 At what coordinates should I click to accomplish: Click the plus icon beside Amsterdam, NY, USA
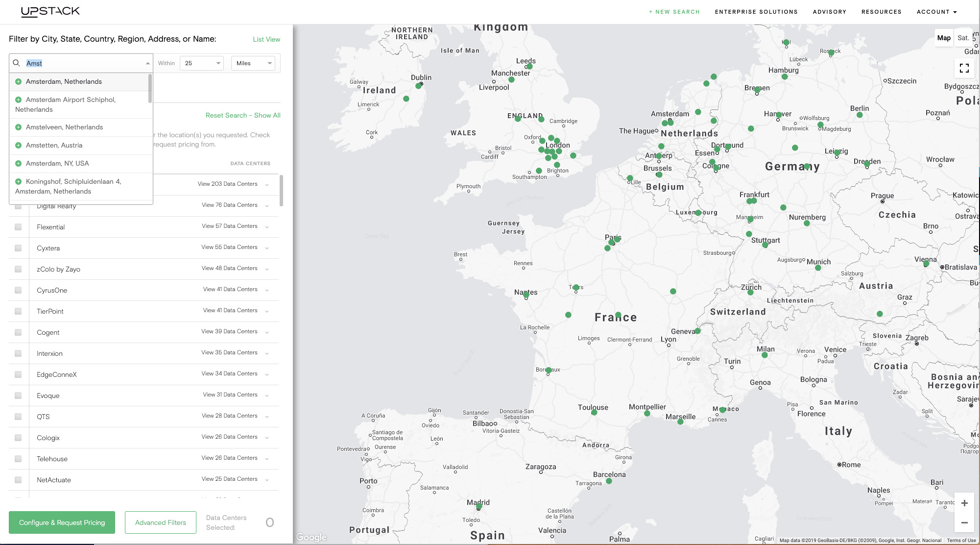18,164
